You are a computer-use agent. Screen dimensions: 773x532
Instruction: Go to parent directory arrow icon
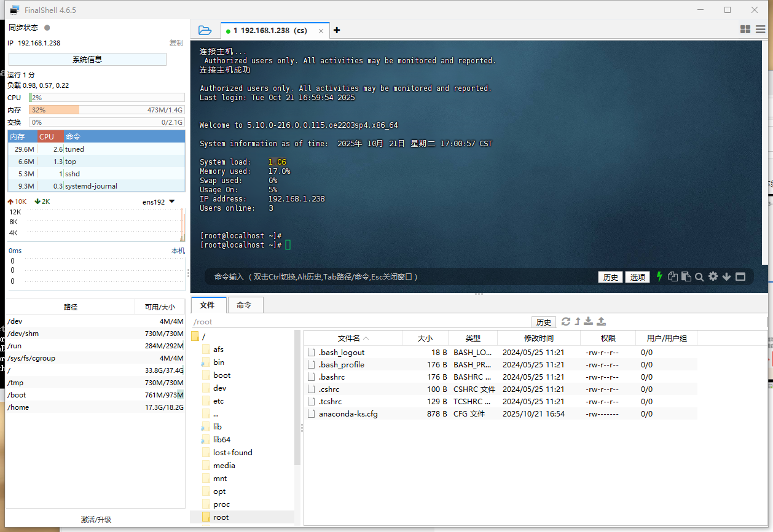point(577,321)
